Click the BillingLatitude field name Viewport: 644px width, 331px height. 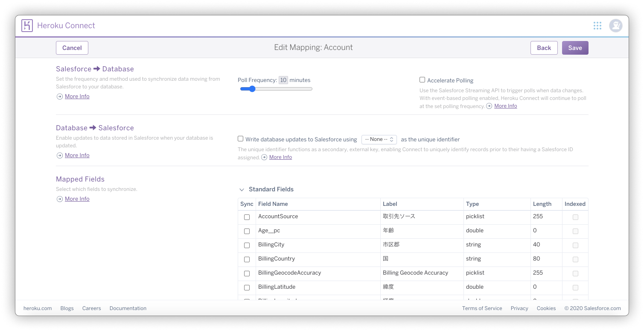[x=277, y=287]
